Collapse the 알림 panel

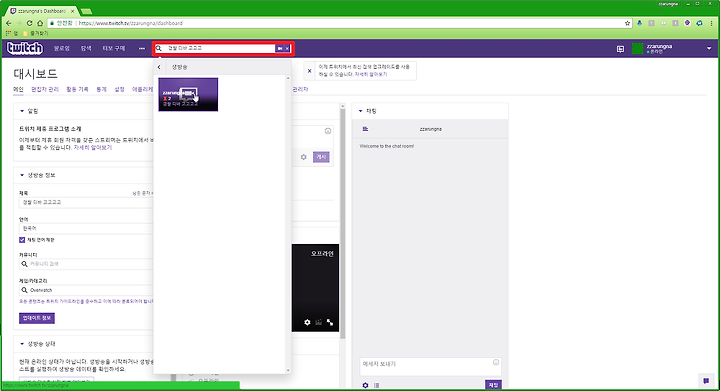click(x=22, y=111)
